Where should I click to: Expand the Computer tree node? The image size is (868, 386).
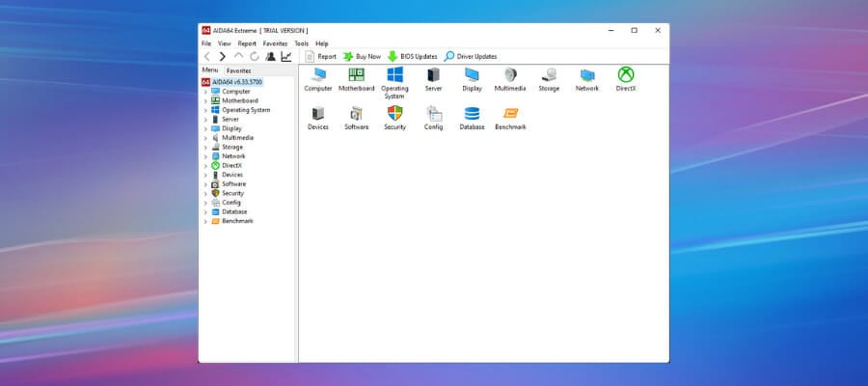pyautogui.click(x=205, y=92)
